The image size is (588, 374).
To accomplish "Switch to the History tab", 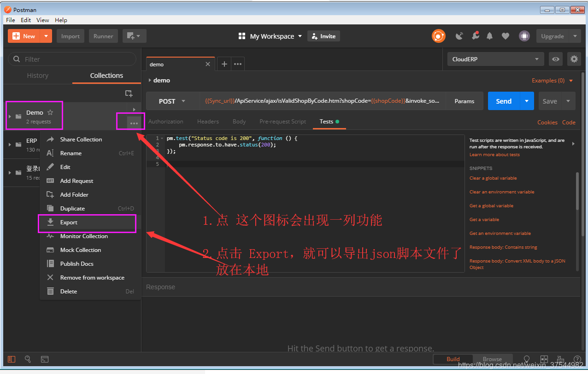I will [38, 76].
